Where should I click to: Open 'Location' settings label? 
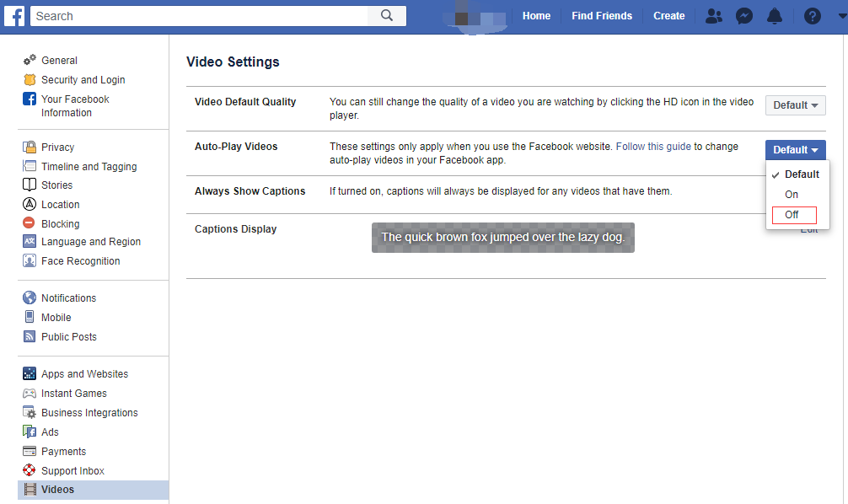click(x=61, y=205)
